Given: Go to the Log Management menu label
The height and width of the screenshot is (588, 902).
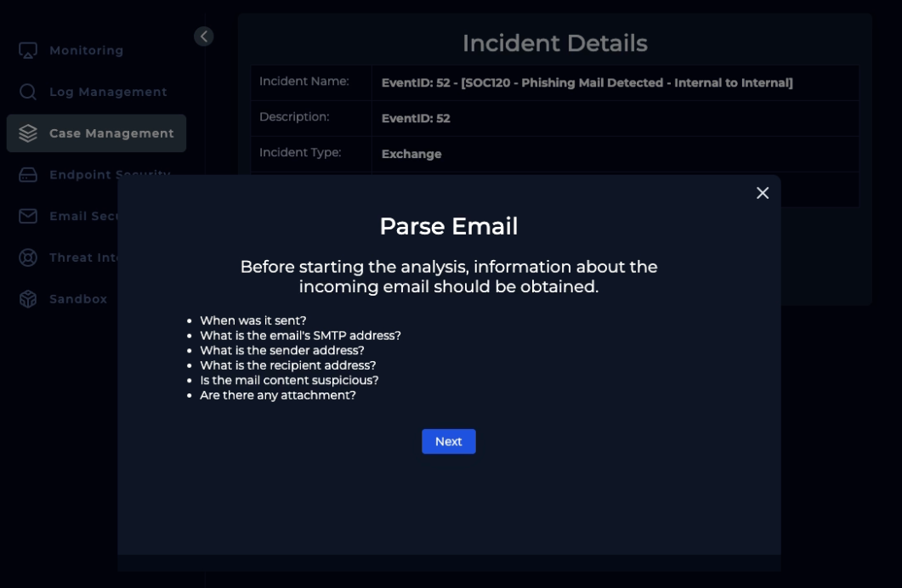Looking at the screenshot, I should click(x=108, y=92).
